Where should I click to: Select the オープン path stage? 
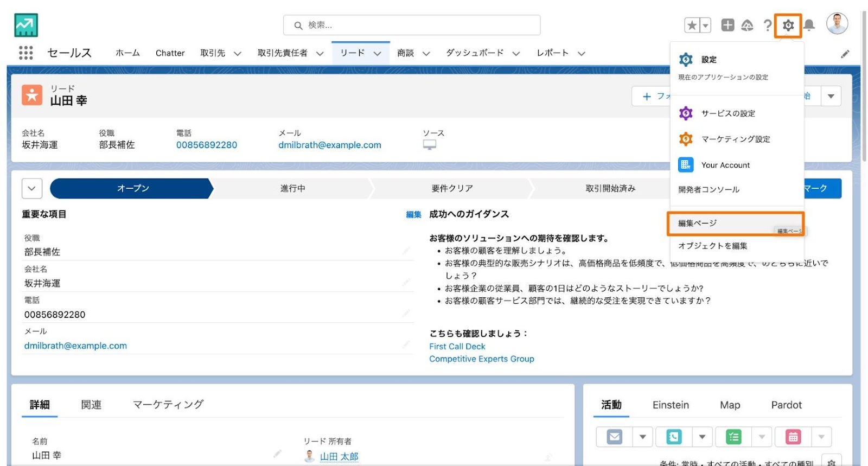(x=132, y=188)
